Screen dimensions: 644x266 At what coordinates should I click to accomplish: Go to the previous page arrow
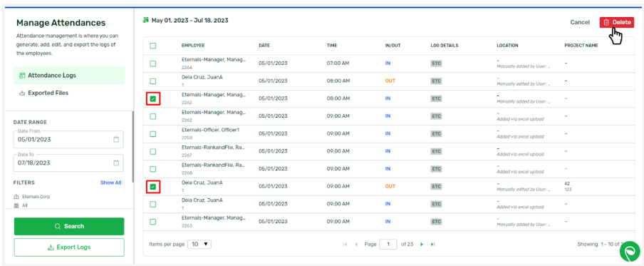click(x=356, y=244)
